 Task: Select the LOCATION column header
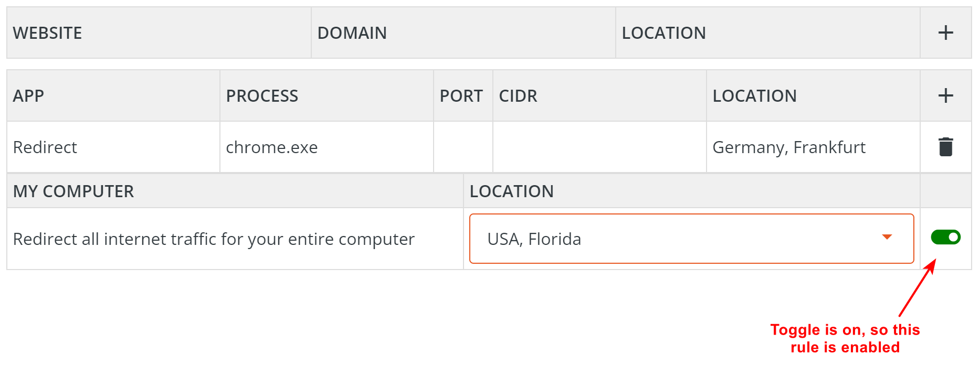click(x=665, y=33)
